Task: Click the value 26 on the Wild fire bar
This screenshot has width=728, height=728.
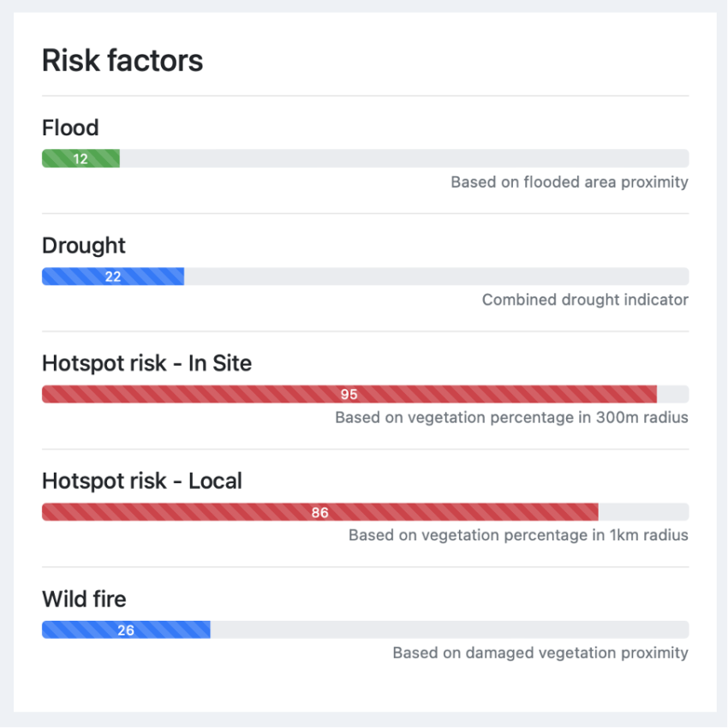Action: pyautogui.click(x=126, y=630)
